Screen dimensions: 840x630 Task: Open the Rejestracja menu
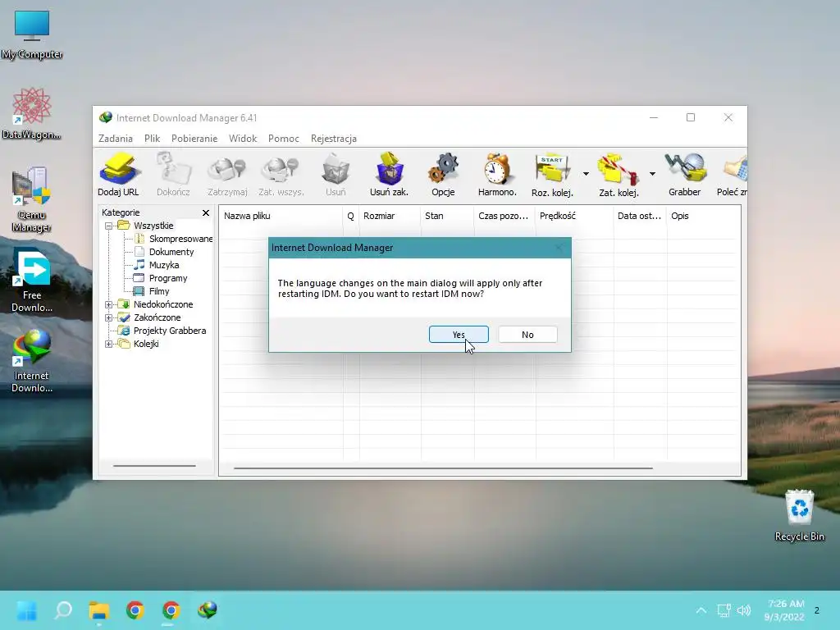point(333,138)
